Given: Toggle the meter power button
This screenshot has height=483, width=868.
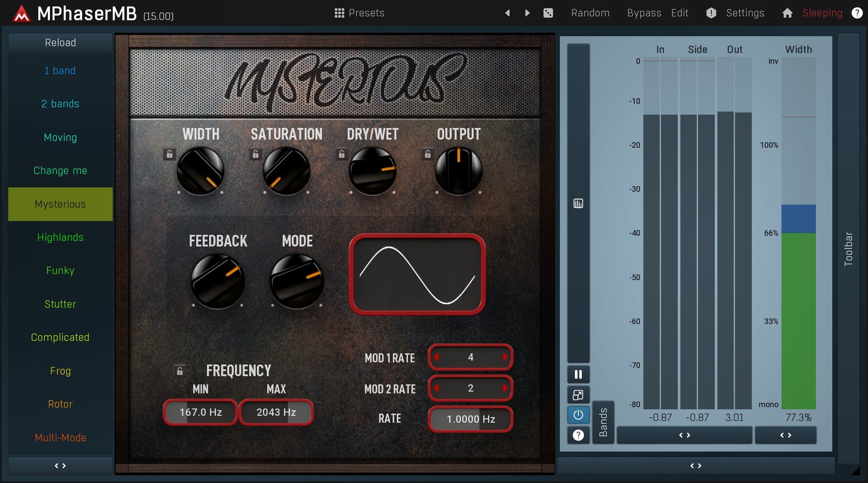Looking at the screenshot, I should click(x=578, y=415).
